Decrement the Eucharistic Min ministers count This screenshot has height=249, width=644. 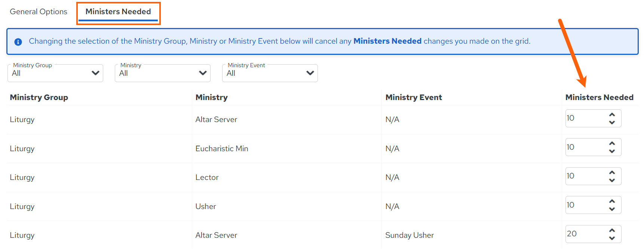click(612, 151)
